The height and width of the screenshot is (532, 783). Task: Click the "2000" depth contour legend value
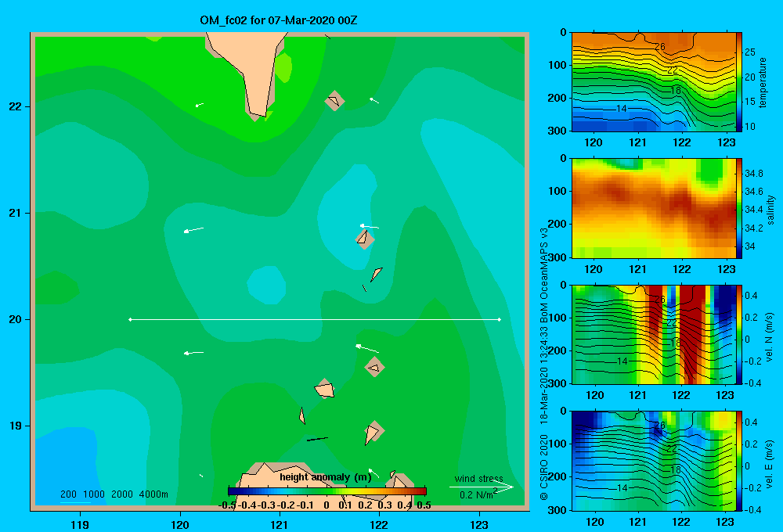[122, 494]
